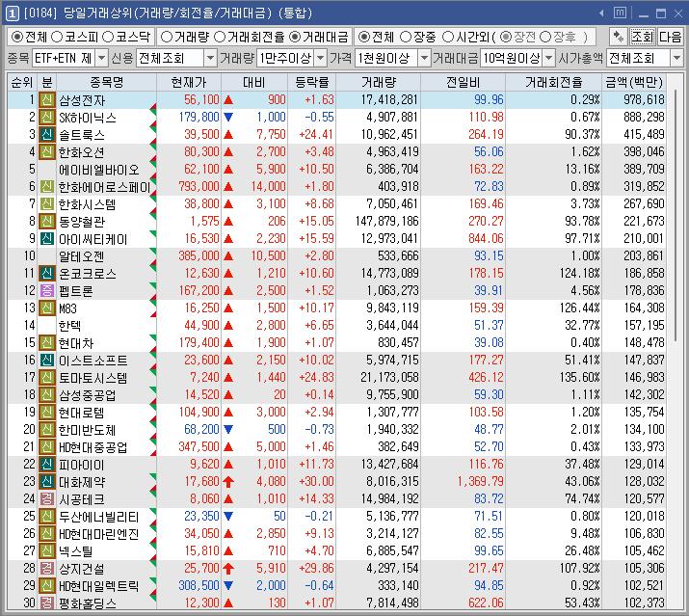The image size is (689, 616).
Task: Click the blue down triangle in HD현대일렉트릭 row
Action: point(228,586)
